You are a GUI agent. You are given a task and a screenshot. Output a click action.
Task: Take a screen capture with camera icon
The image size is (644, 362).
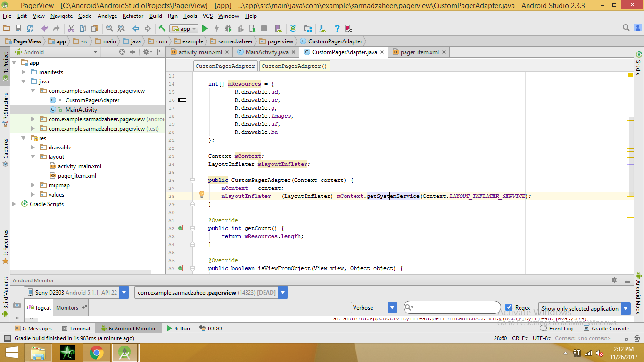click(17, 305)
